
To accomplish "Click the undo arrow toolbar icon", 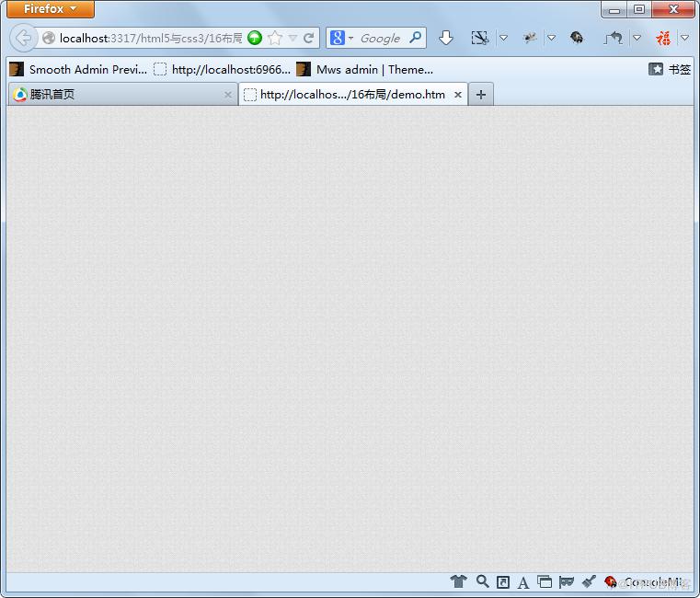I will click(x=614, y=38).
